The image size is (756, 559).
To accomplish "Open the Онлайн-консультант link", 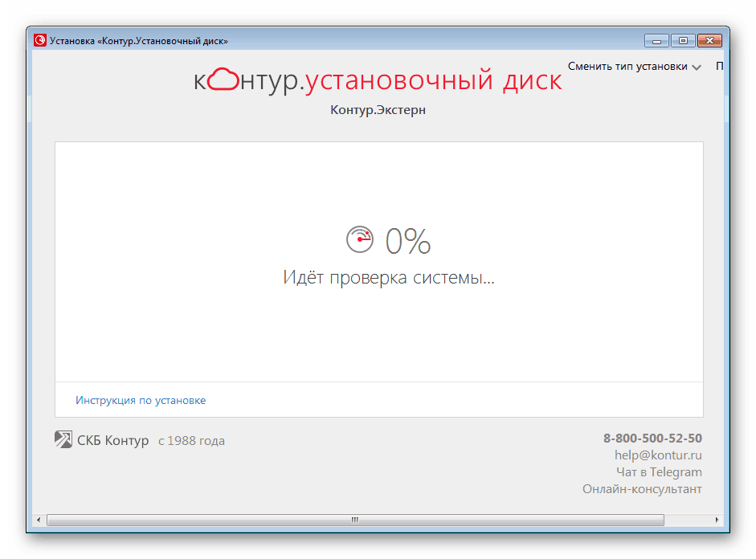I will point(642,489).
